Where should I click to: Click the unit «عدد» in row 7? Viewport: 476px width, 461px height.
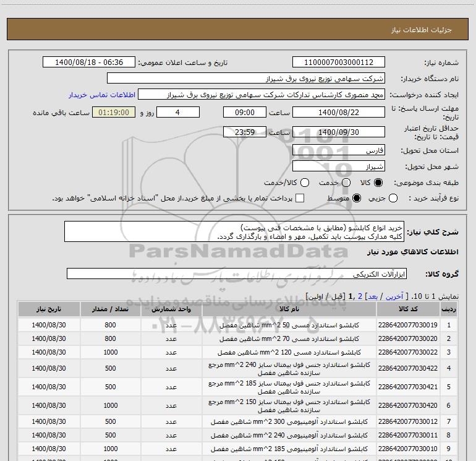pos(171,422)
